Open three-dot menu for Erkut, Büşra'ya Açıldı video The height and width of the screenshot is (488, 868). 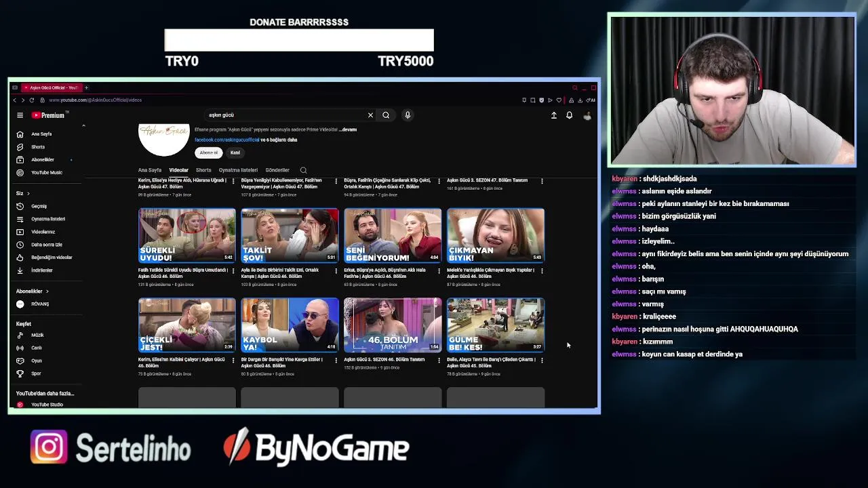[x=439, y=271]
